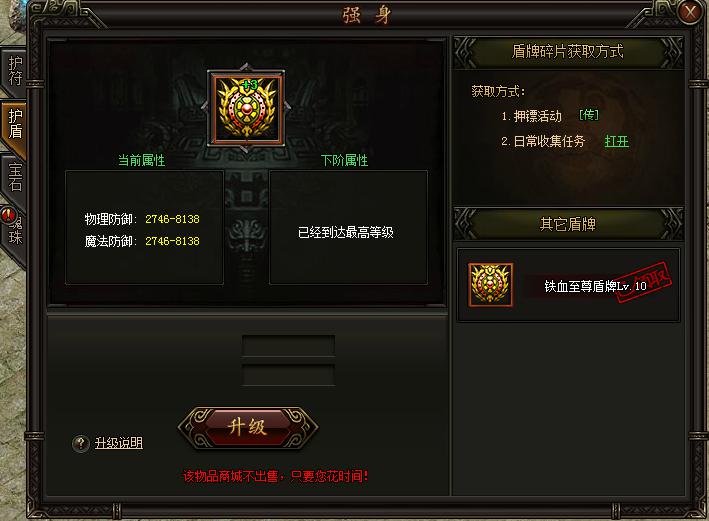Click the left arrow beside shield frame
The image size is (709, 521).
204,107
